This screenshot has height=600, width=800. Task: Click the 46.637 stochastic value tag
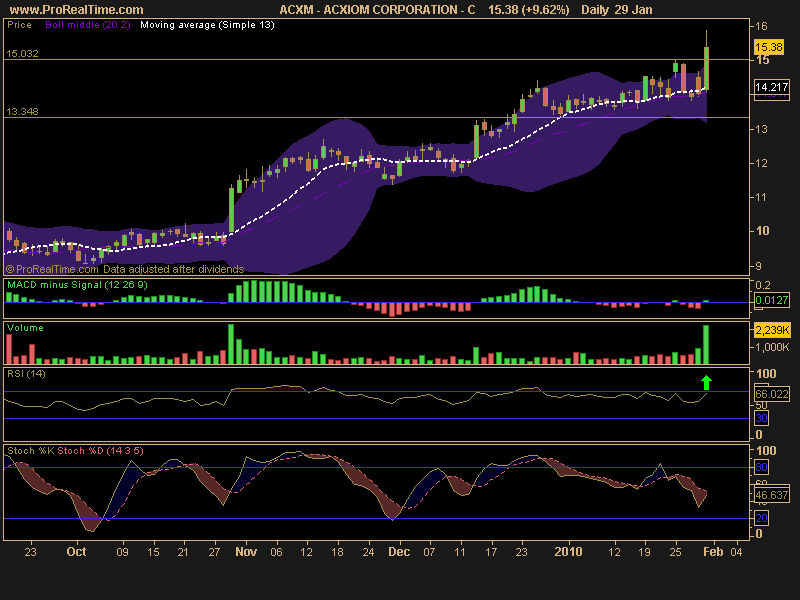tap(771, 495)
